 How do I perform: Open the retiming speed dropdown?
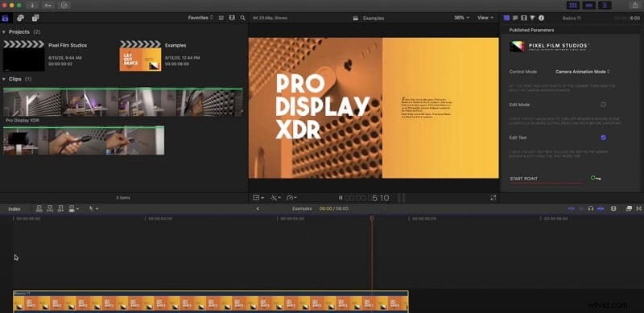click(291, 198)
